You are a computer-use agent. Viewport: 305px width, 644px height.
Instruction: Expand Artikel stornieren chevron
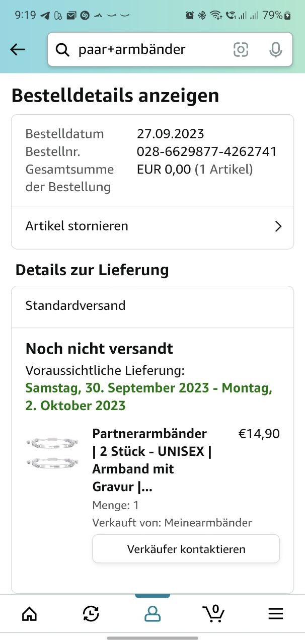278,226
